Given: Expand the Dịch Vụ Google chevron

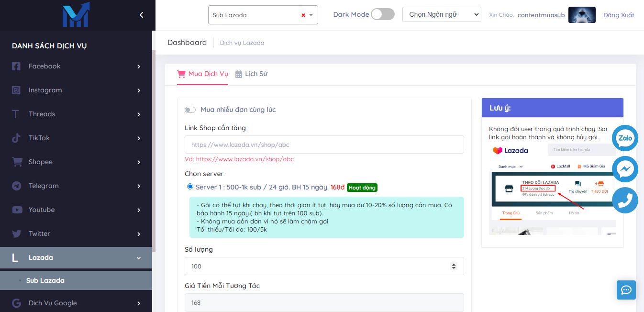Looking at the screenshot, I should (x=139, y=303).
